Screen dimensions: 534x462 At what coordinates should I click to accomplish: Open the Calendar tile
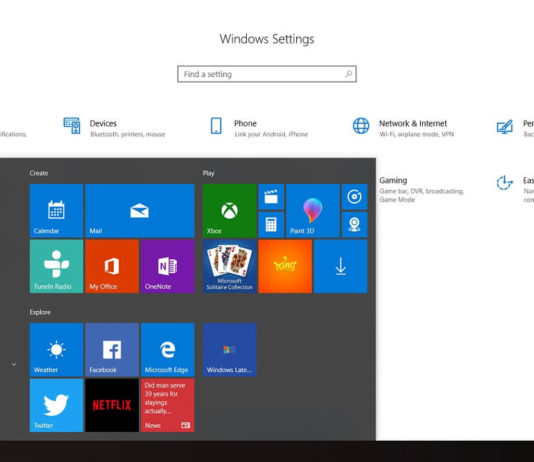57,210
